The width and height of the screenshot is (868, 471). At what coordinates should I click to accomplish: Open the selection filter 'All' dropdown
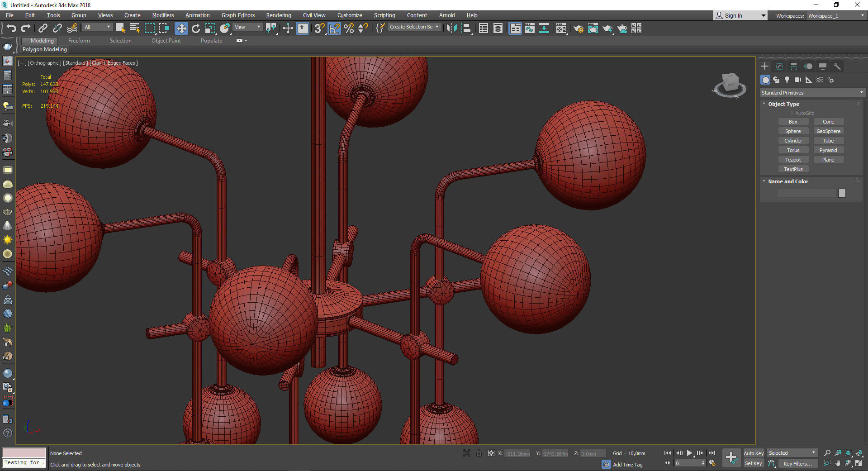(97, 27)
